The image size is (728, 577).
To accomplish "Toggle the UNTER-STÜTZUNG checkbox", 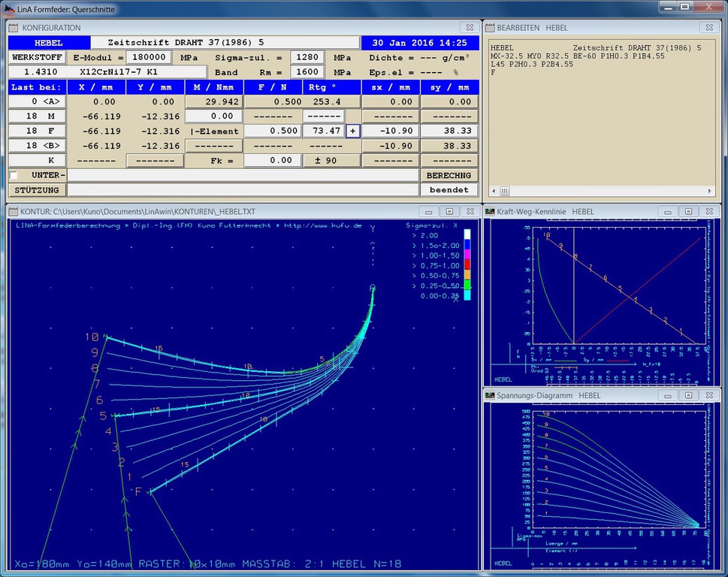I will point(13,175).
